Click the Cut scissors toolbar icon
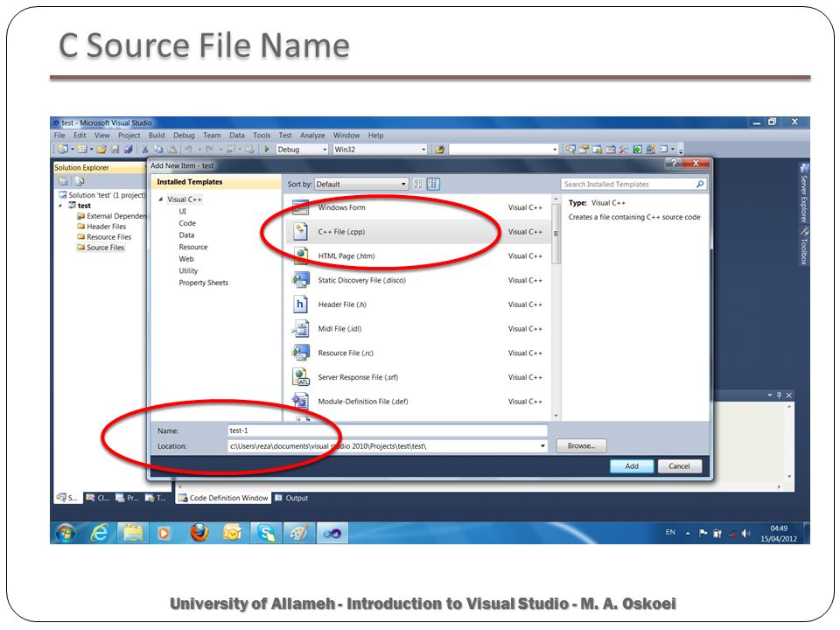The width and height of the screenshot is (840, 630). (x=144, y=150)
